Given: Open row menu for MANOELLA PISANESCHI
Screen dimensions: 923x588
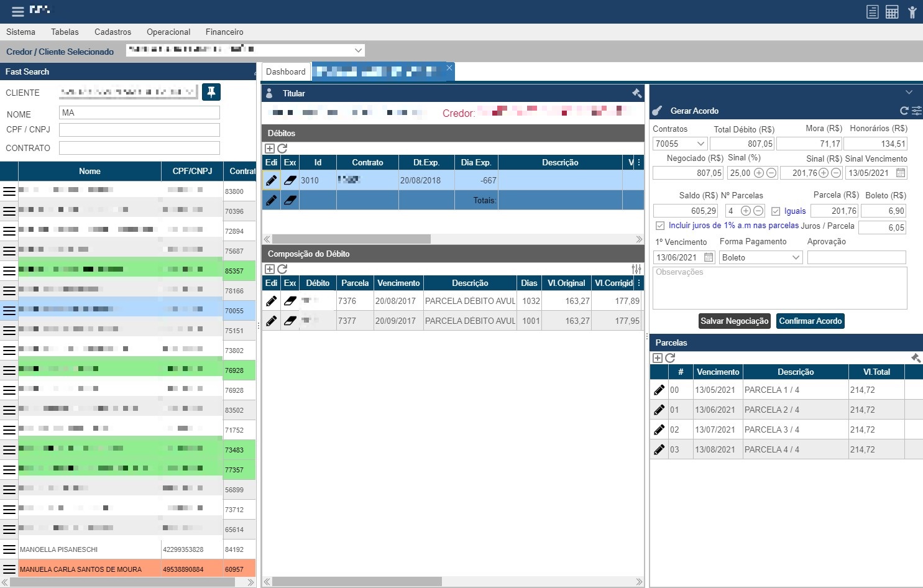Looking at the screenshot, I should click(9, 549).
